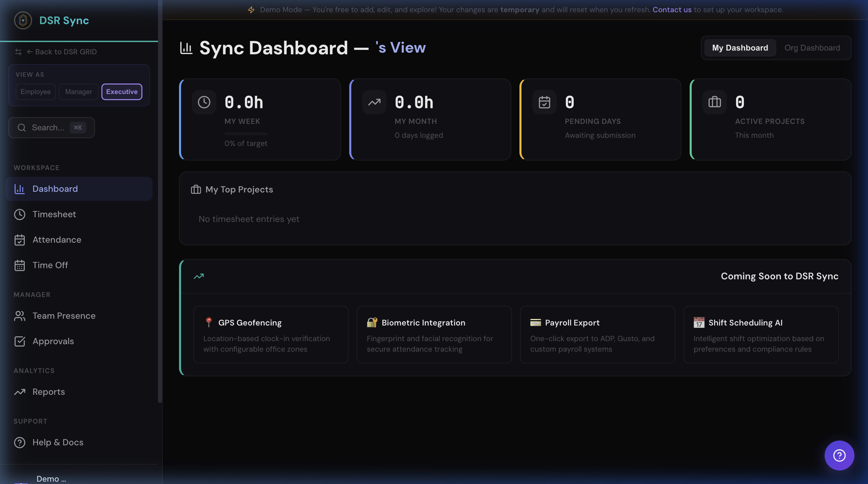Screen dimensions: 868x484
Task: Open the floating help bubble at bottom right
Action: click(x=839, y=455)
